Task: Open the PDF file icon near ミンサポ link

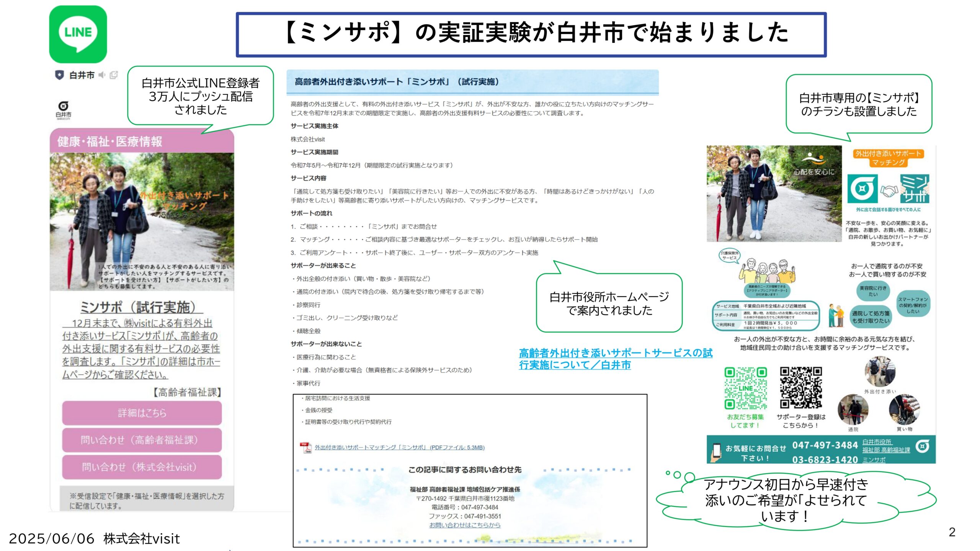Action: [x=306, y=447]
